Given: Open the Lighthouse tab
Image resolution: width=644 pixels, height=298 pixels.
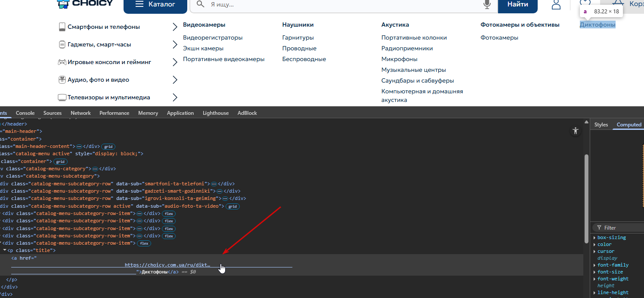Looking at the screenshot, I should (x=216, y=113).
